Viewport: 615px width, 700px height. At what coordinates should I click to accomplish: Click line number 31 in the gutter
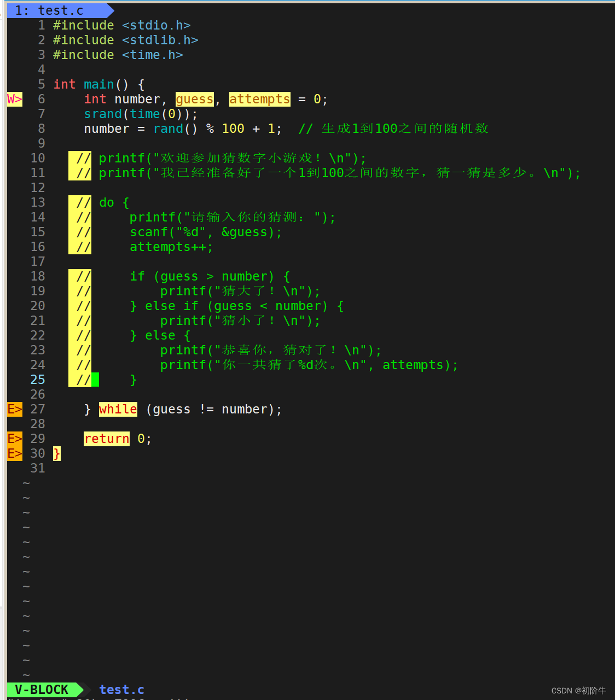[37, 468]
